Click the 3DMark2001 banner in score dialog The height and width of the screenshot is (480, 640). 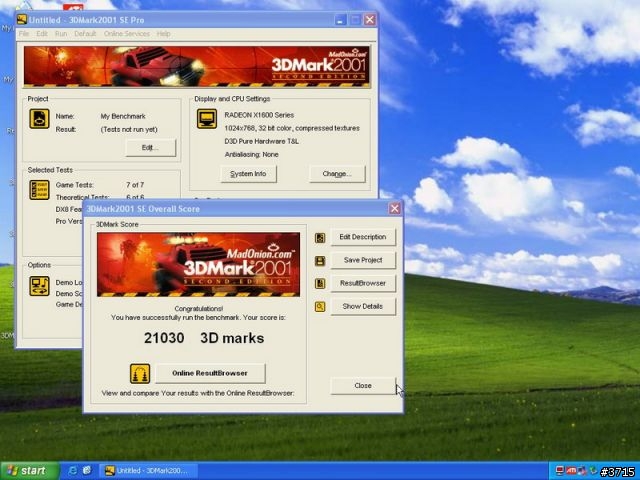(x=198, y=264)
